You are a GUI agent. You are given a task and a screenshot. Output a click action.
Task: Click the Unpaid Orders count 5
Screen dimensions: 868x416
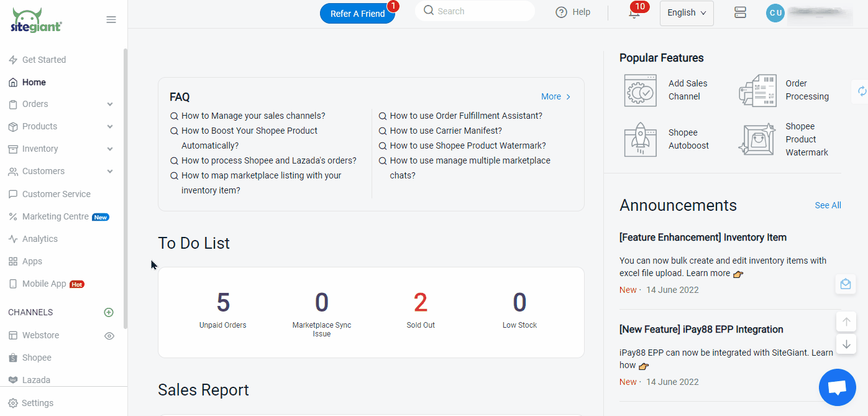tap(223, 303)
